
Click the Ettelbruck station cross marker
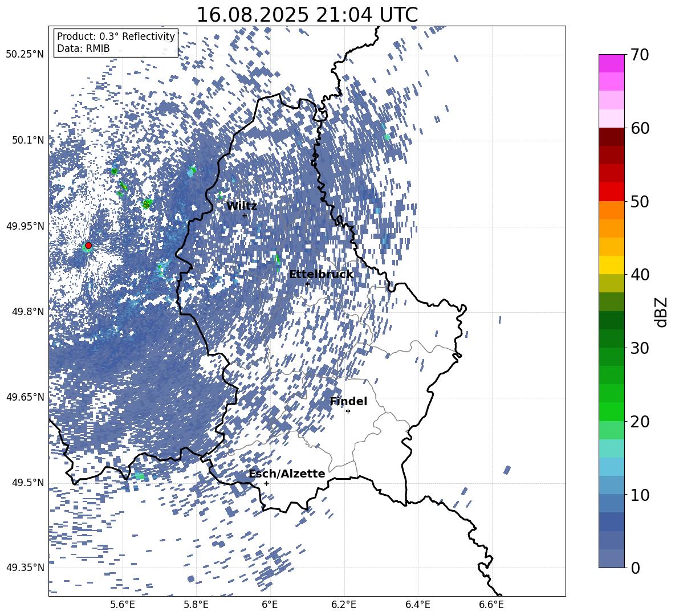click(x=307, y=284)
